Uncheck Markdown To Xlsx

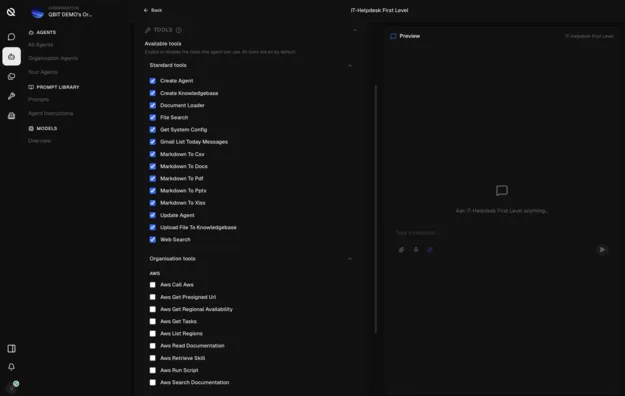pos(153,203)
